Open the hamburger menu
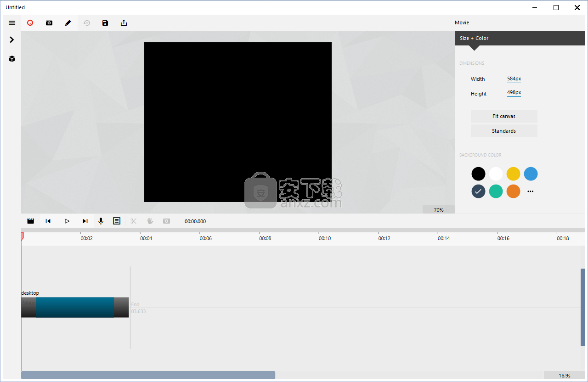588x382 pixels. [x=12, y=22]
